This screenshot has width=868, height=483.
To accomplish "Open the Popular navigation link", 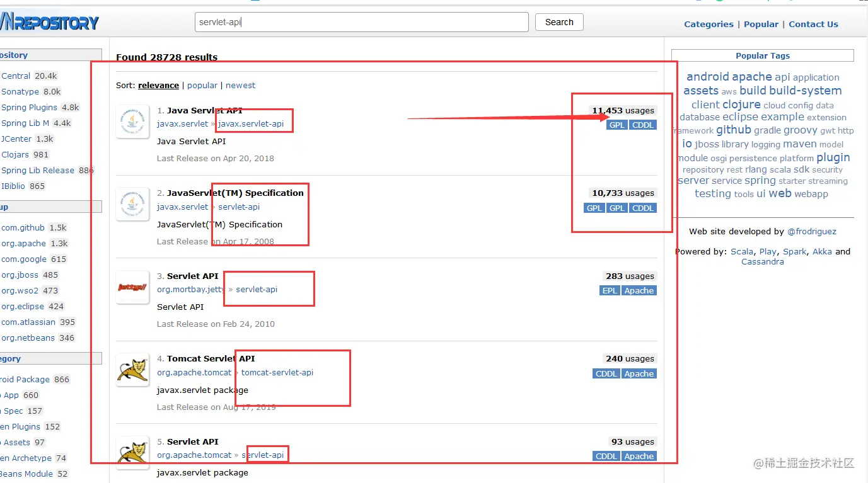I will point(761,24).
